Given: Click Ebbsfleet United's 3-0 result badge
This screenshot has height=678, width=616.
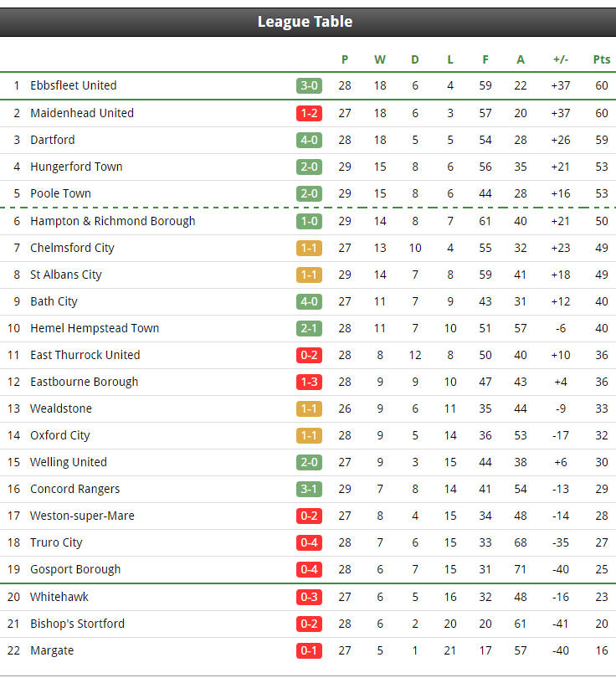Looking at the screenshot, I should pos(309,85).
